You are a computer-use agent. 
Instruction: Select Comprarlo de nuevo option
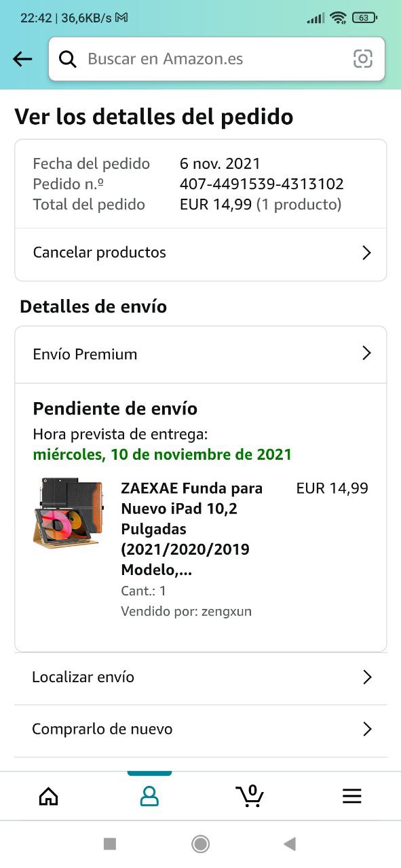(x=201, y=730)
